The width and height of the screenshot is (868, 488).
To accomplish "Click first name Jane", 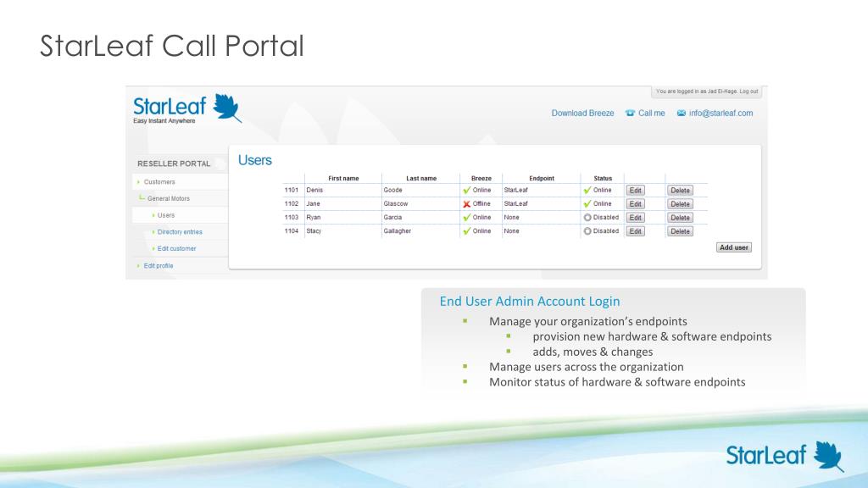I will [314, 203].
